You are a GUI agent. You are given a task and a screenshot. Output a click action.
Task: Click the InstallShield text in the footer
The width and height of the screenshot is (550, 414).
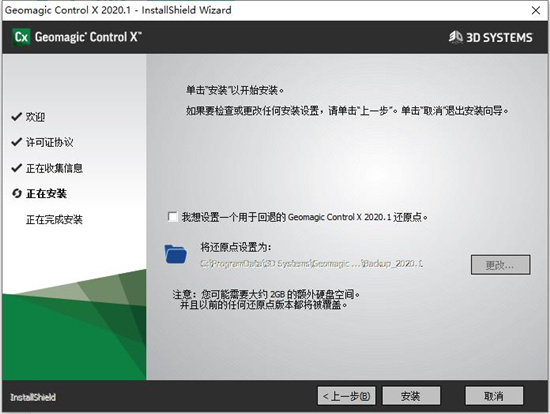coord(33,397)
